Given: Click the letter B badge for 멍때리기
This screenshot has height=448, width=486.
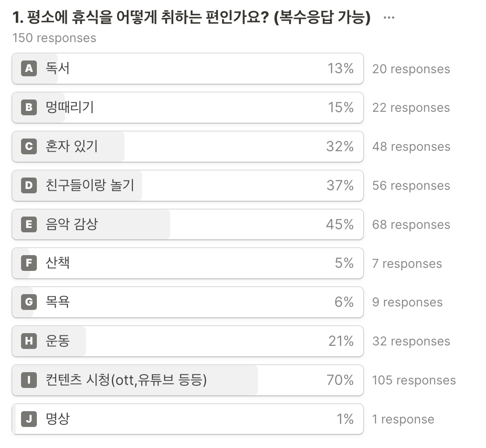Looking at the screenshot, I should click(29, 107).
